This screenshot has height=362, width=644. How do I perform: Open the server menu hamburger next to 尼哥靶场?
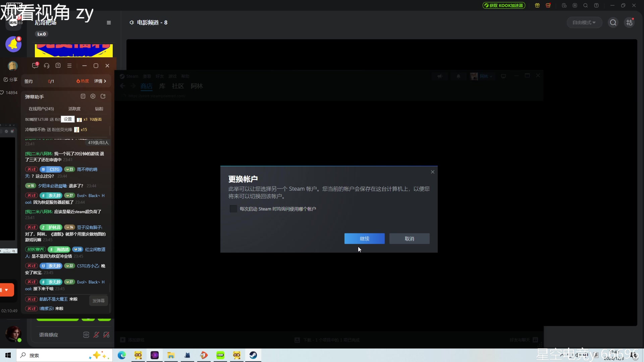(x=109, y=23)
